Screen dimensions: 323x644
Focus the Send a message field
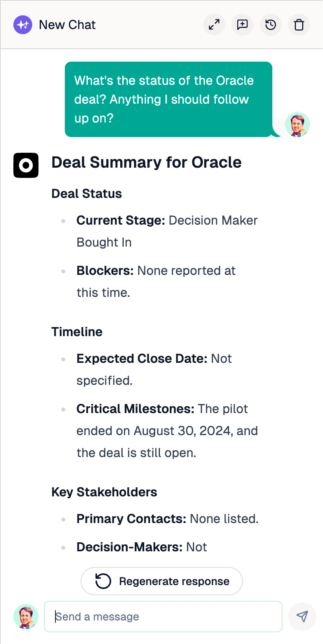163,617
